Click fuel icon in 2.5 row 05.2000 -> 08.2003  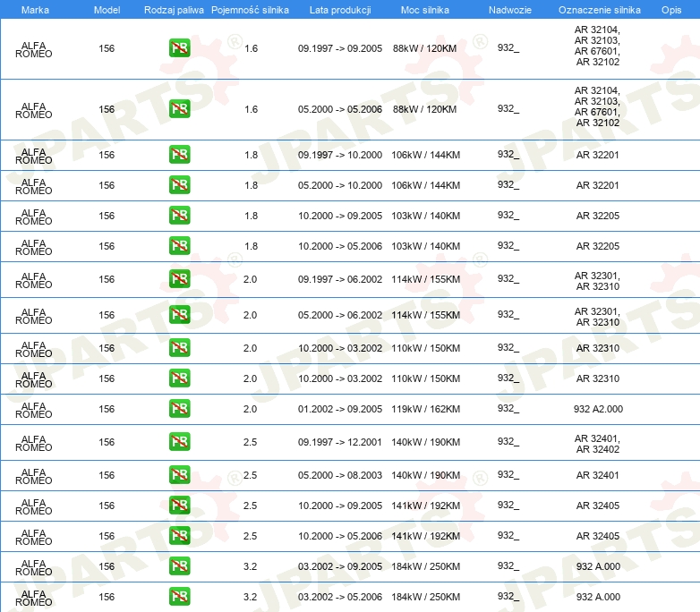pos(179,475)
